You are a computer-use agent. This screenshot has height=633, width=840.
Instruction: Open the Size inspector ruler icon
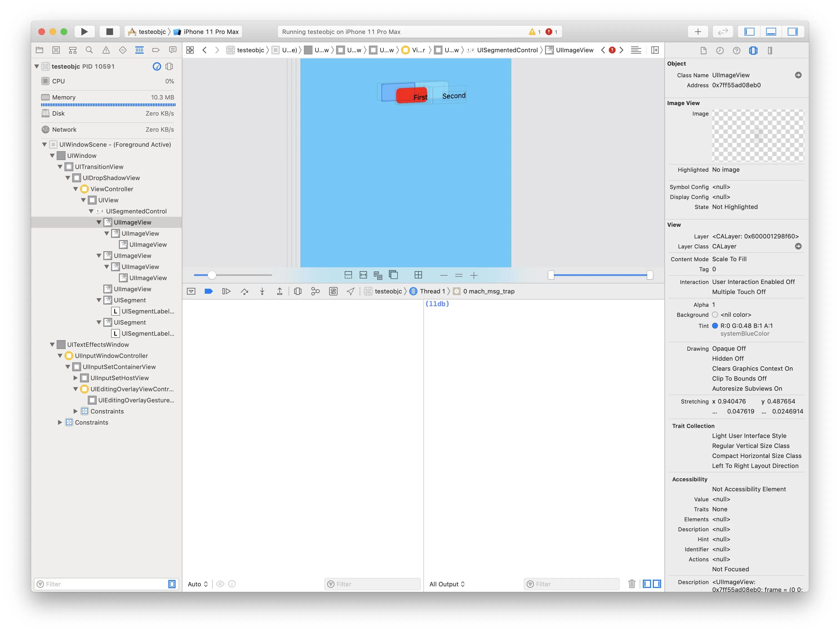point(770,51)
